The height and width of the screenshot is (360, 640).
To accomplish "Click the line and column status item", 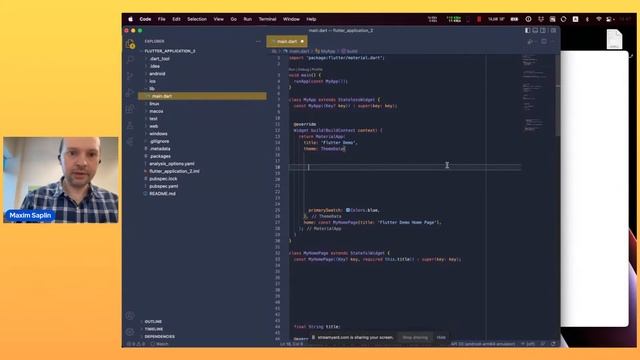I will [x=291, y=344].
